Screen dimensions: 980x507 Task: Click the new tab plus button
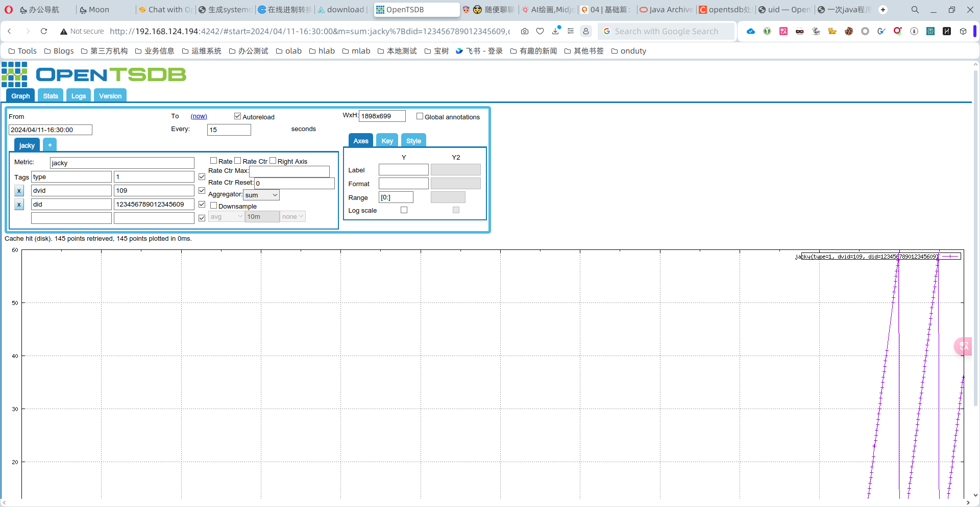pos(883,10)
